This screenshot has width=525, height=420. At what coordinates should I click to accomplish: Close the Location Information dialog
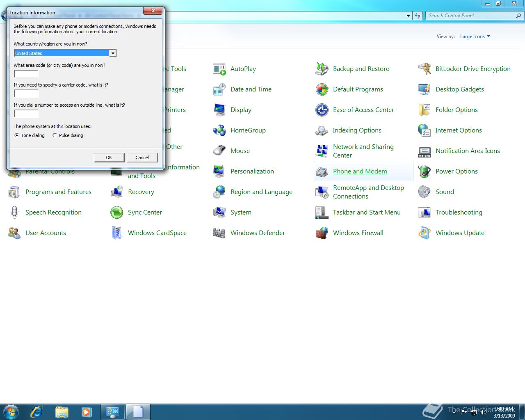point(153,11)
